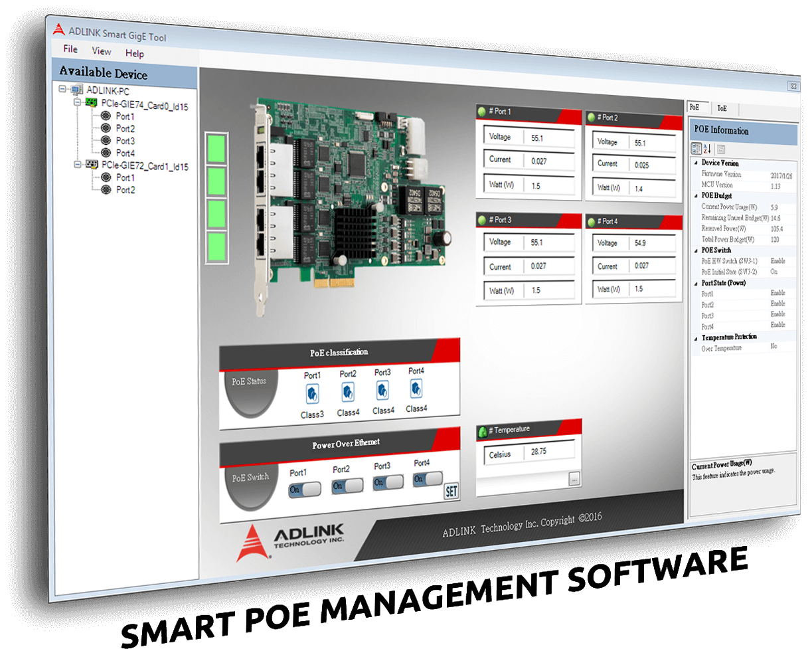Collapse the PortState (Power) category
This screenshot has width=812, height=649.
coord(695,283)
